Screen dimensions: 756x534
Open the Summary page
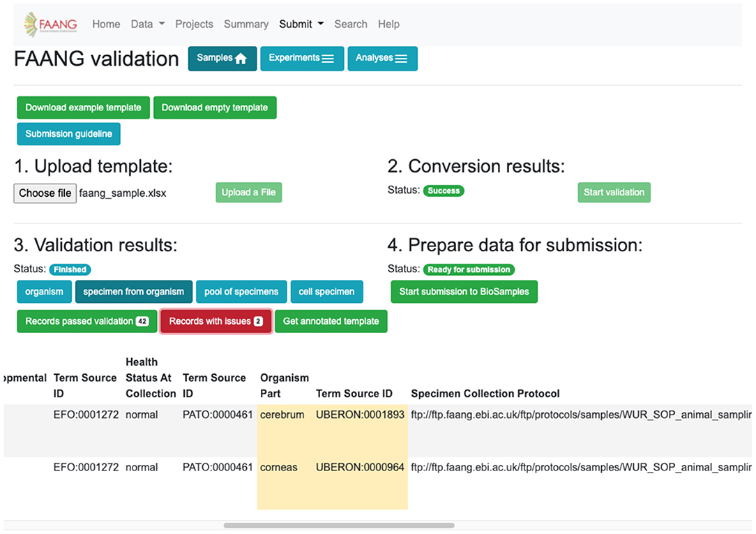point(246,24)
